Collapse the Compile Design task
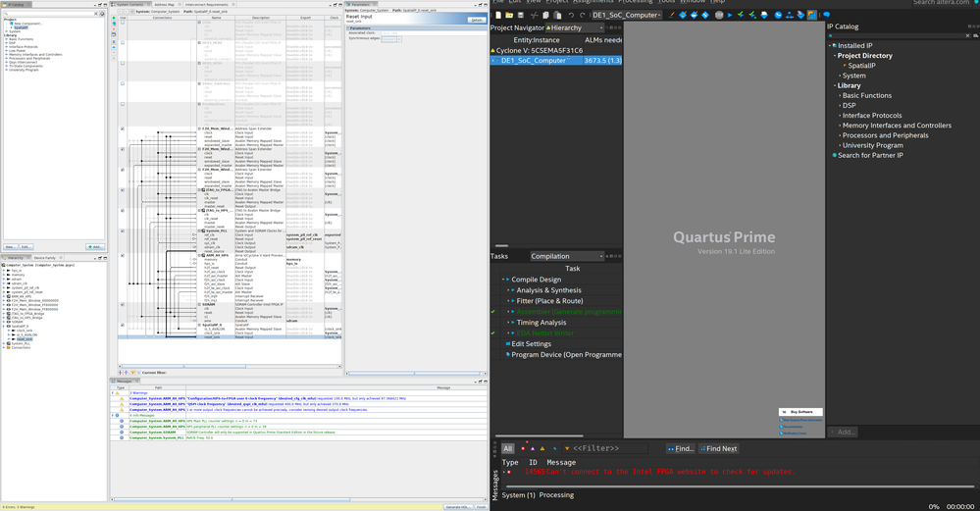The width and height of the screenshot is (980, 511). pos(503,280)
